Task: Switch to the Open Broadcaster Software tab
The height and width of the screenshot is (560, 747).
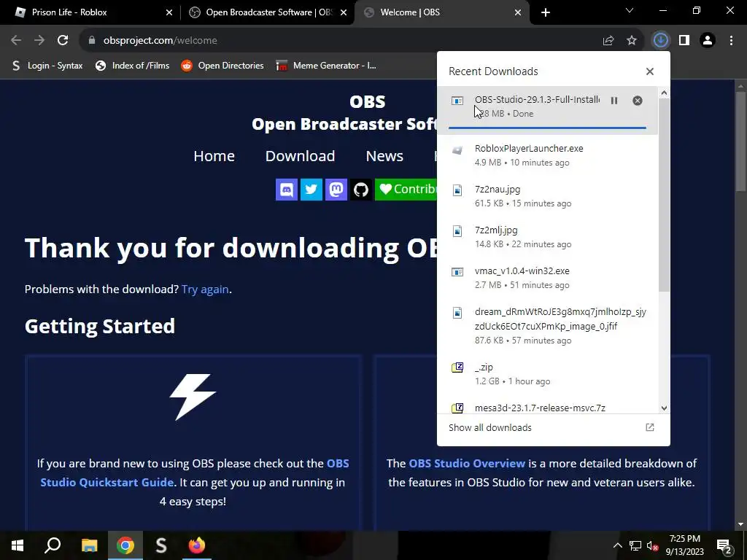Action: tap(269, 12)
